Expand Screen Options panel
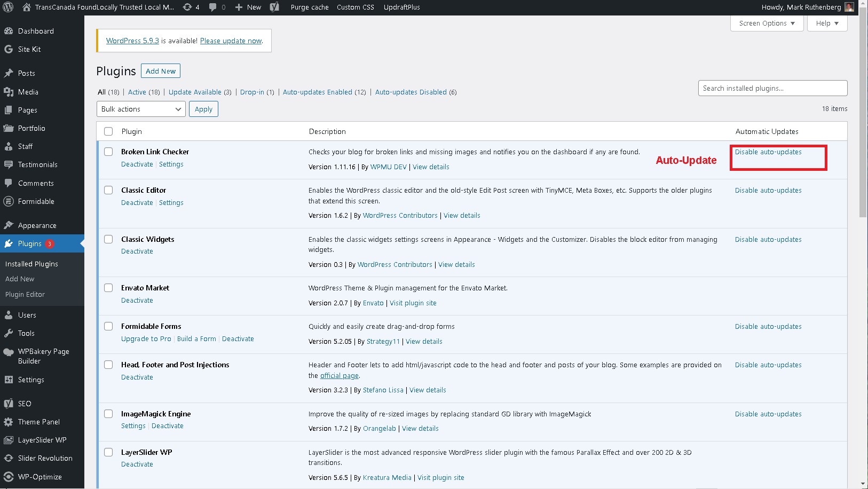Image resolution: width=868 pixels, height=489 pixels. tap(767, 23)
